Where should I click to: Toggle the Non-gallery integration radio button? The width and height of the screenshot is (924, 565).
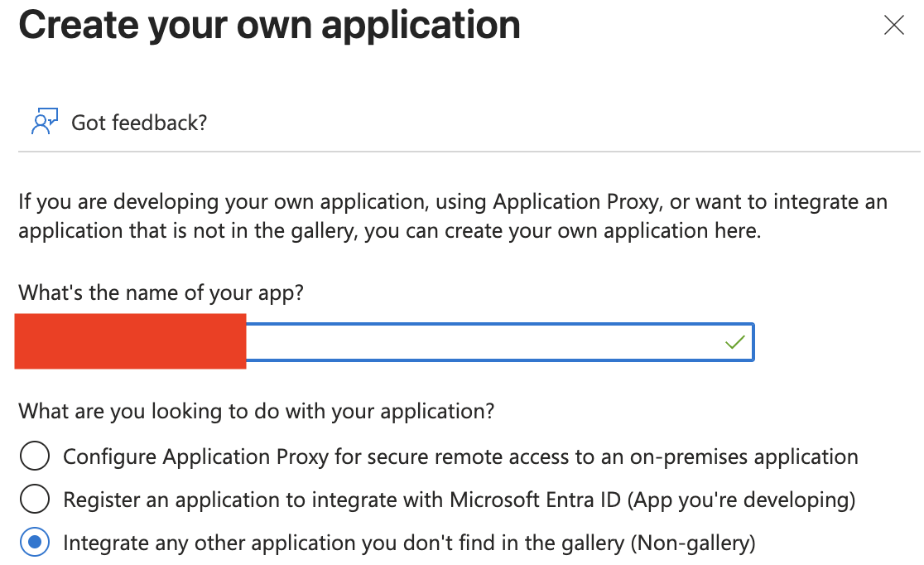click(x=35, y=543)
